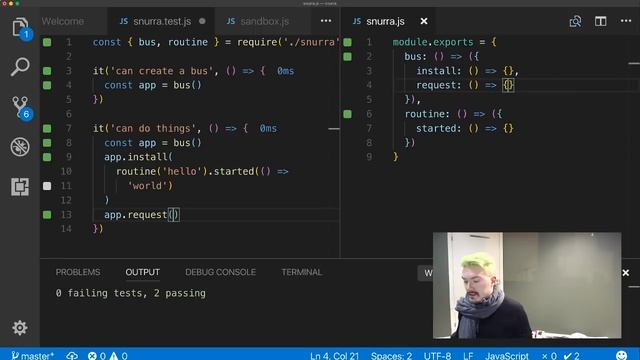Click Ln 4, Col 21 cursor position
The image size is (640, 360).
click(334, 356)
